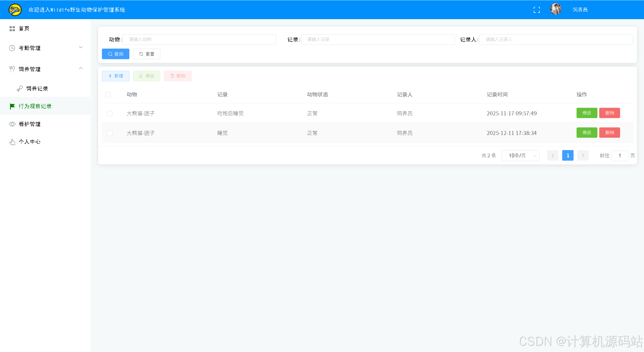The width and height of the screenshot is (644, 352).
Task: Click the 动物状态 column header
Action: [x=318, y=95]
